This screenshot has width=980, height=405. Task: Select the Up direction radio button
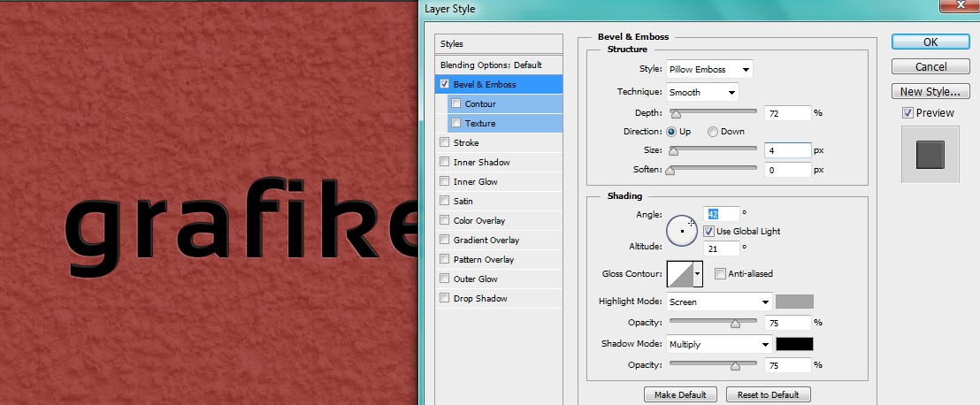(x=671, y=131)
